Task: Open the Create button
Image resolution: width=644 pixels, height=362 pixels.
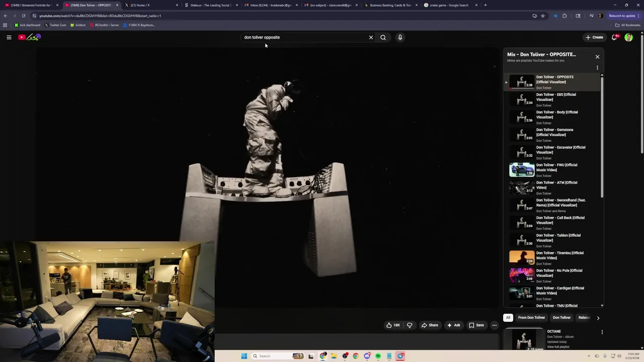Action: (x=594, y=37)
